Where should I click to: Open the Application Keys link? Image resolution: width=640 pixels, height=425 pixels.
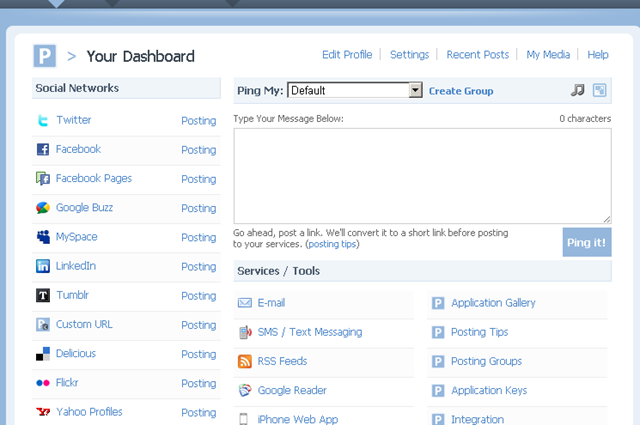click(489, 391)
